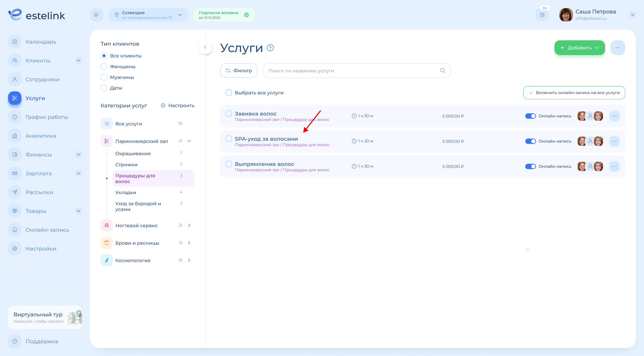This screenshot has height=356, width=644.
Task: Click Включить онлайн-запись на все услуги
Action: 574,93
